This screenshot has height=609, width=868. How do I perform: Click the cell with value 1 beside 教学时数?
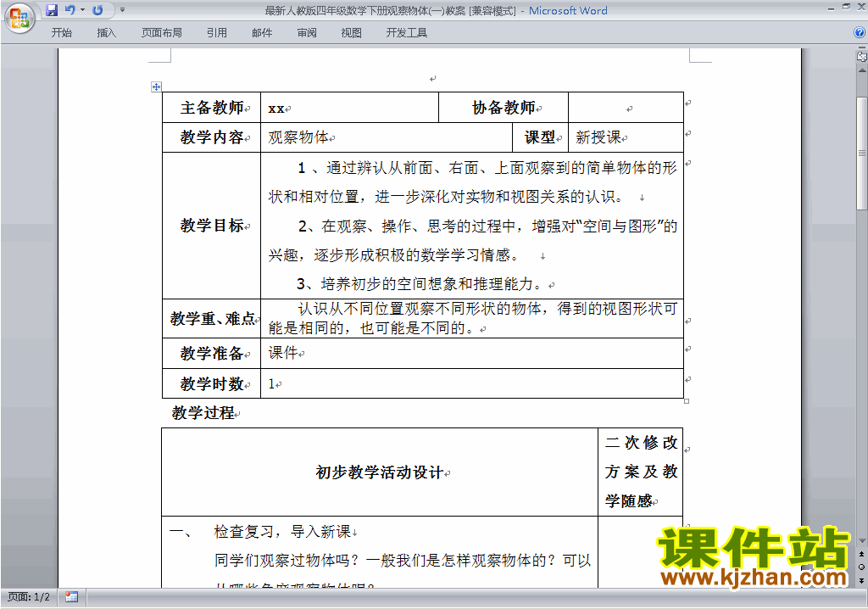(x=471, y=383)
